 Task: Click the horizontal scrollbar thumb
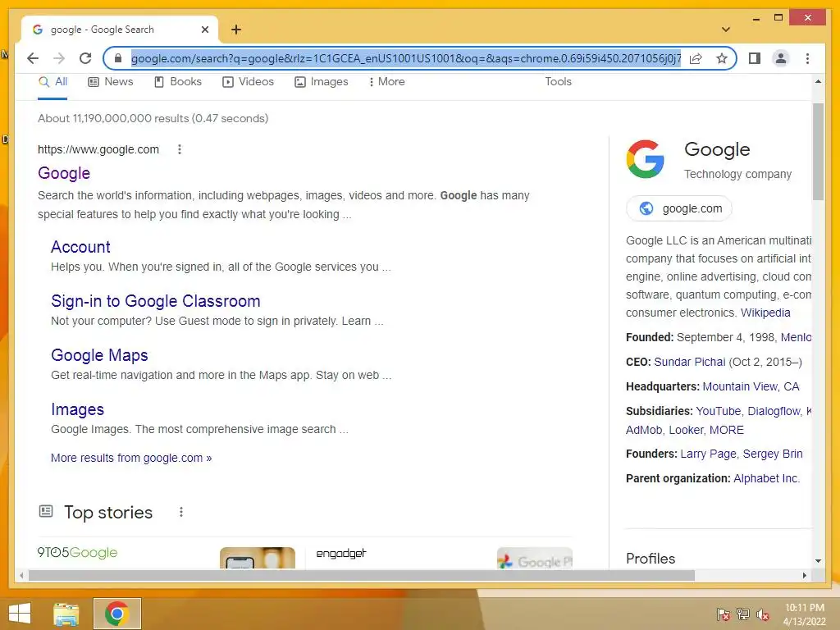pyautogui.click(x=362, y=575)
